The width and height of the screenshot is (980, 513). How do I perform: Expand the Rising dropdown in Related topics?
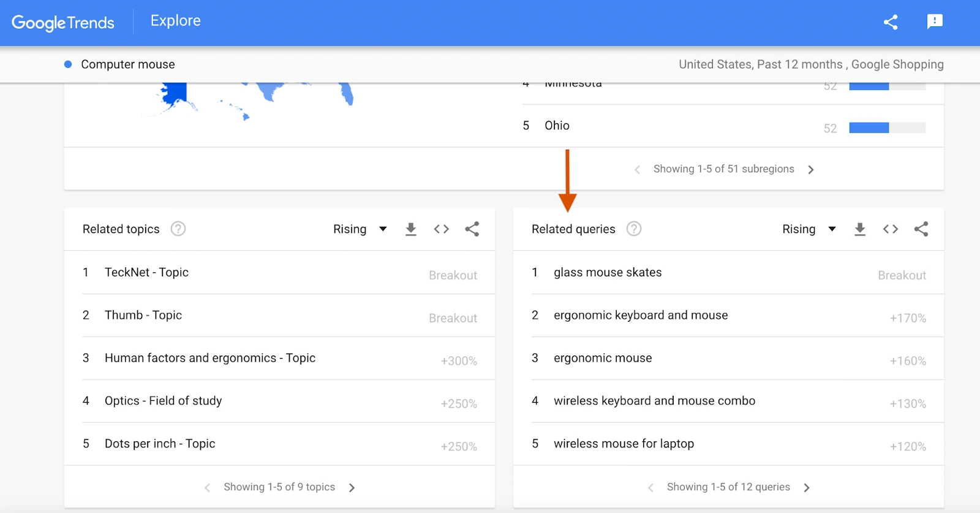tap(360, 229)
